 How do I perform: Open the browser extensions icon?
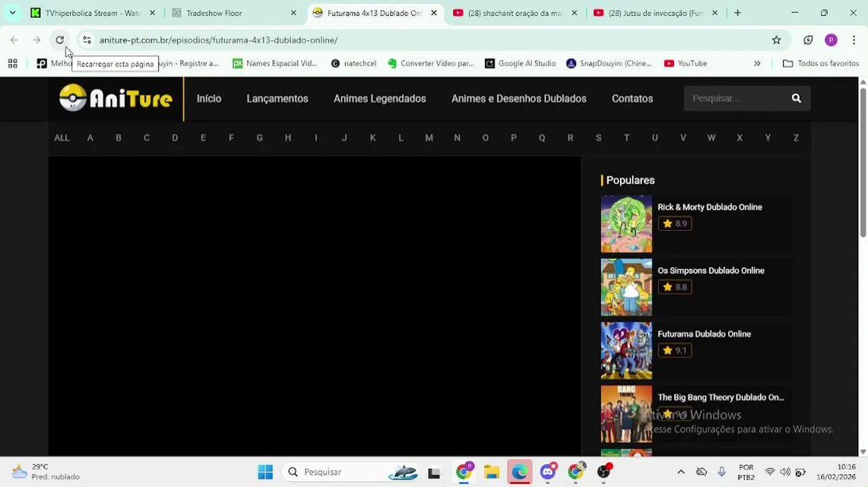pyautogui.click(x=808, y=40)
